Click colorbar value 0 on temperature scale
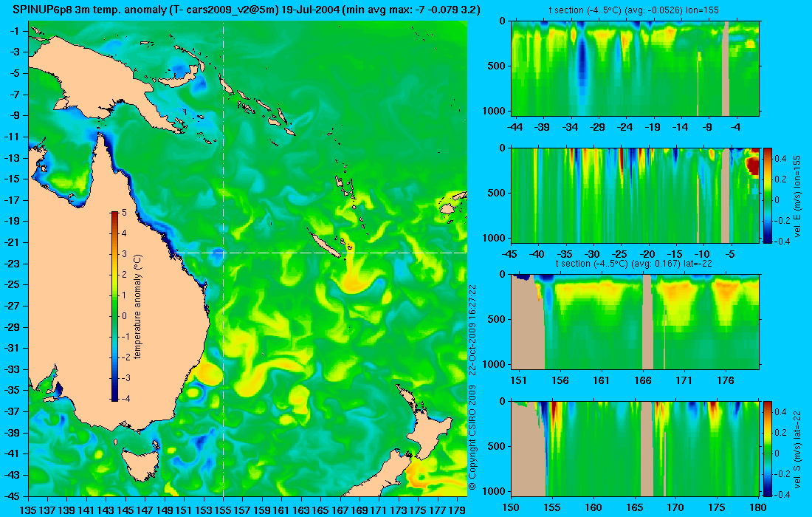The width and height of the screenshot is (812, 517). (x=124, y=316)
